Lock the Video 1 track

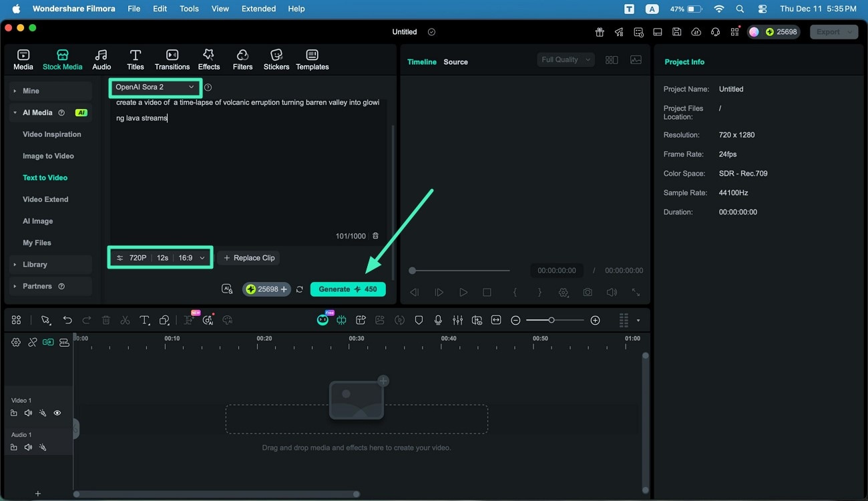[x=14, y=413]
